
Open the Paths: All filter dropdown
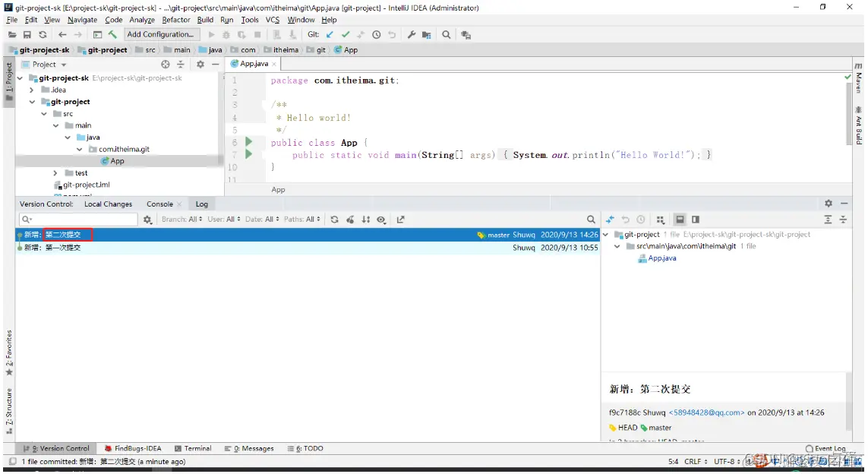click(x=301, y=220)
